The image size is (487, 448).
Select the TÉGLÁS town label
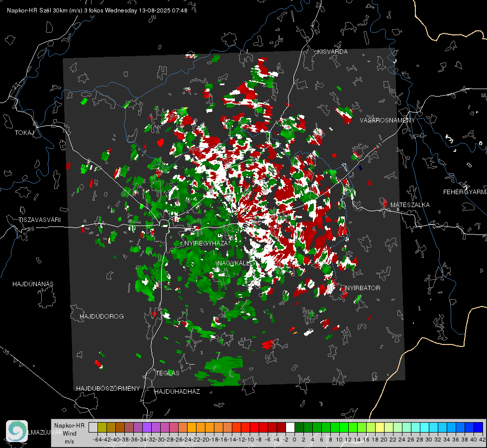[x=168, y=373]
